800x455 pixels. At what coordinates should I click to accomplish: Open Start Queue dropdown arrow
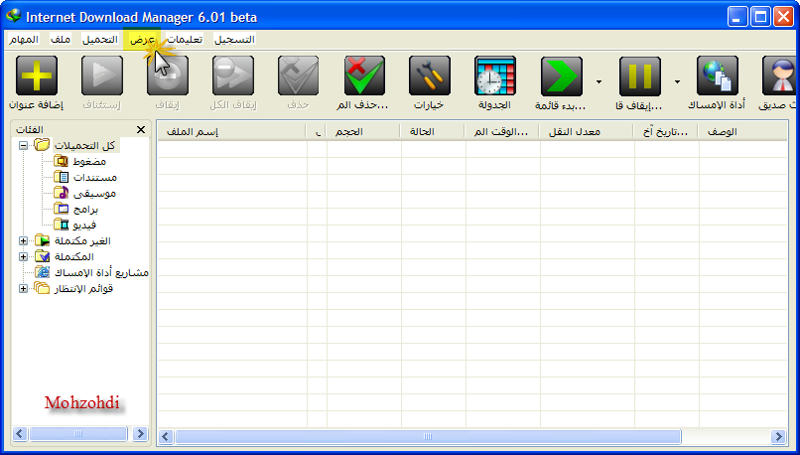coord(599,82)
